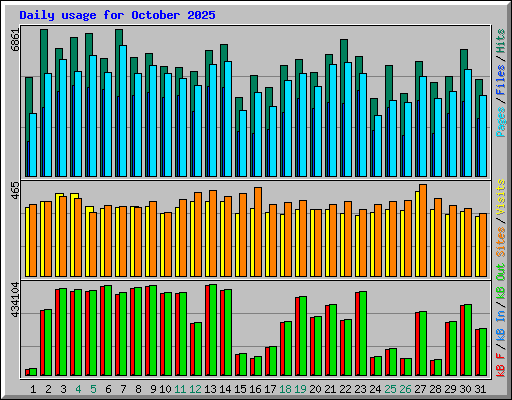This screenshot has height=400, width=512.
Task: Click day label 23 on x-axis
Action: tap(360, 389)
